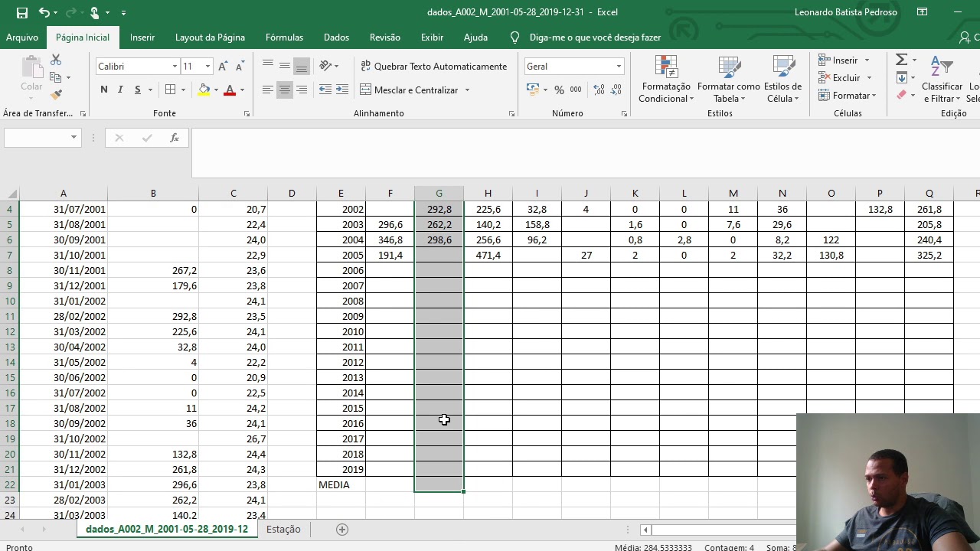Open the Calibri font name dropdown
This screenshot has height=551, width=980.
(x=175, y=67)
